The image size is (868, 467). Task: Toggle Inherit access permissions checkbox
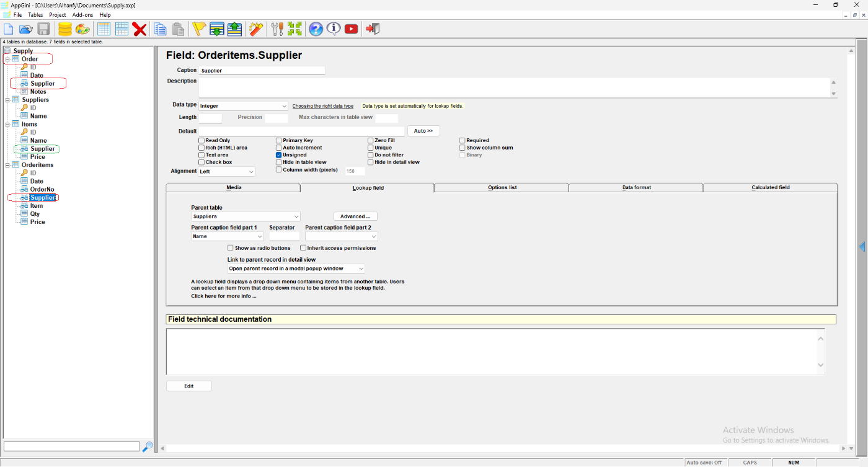pyautogui.click(x=303, y=248)
